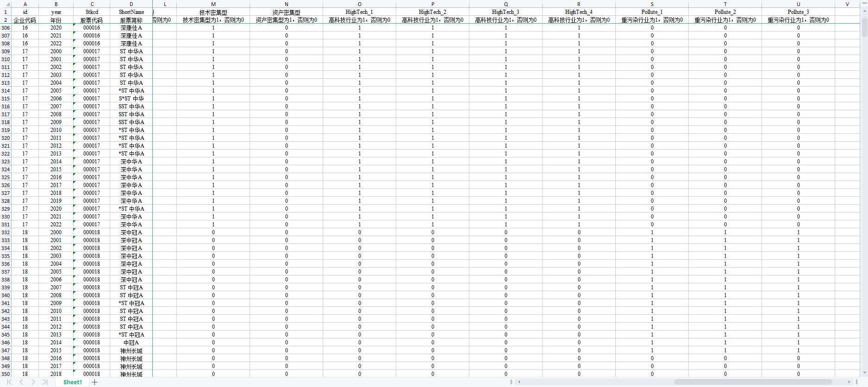Jump to the first sheet with navigation arrow
This screenshot has width=868, height=387.
(9, 382)
